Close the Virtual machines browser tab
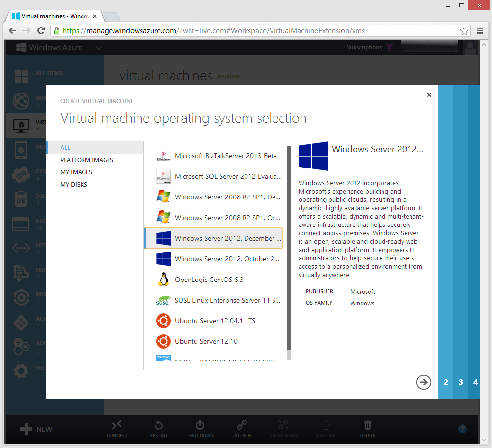492x448 pixels. pyautogui.click(x=95, y=16)
